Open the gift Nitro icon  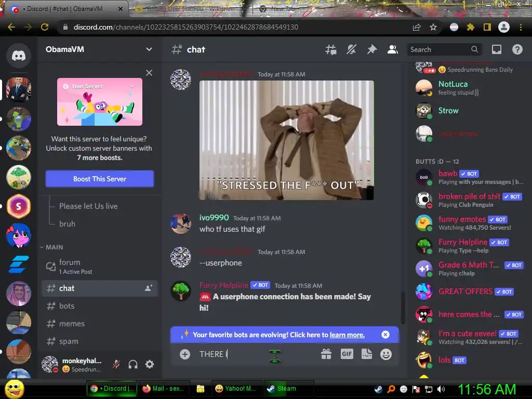click(326, 354)
